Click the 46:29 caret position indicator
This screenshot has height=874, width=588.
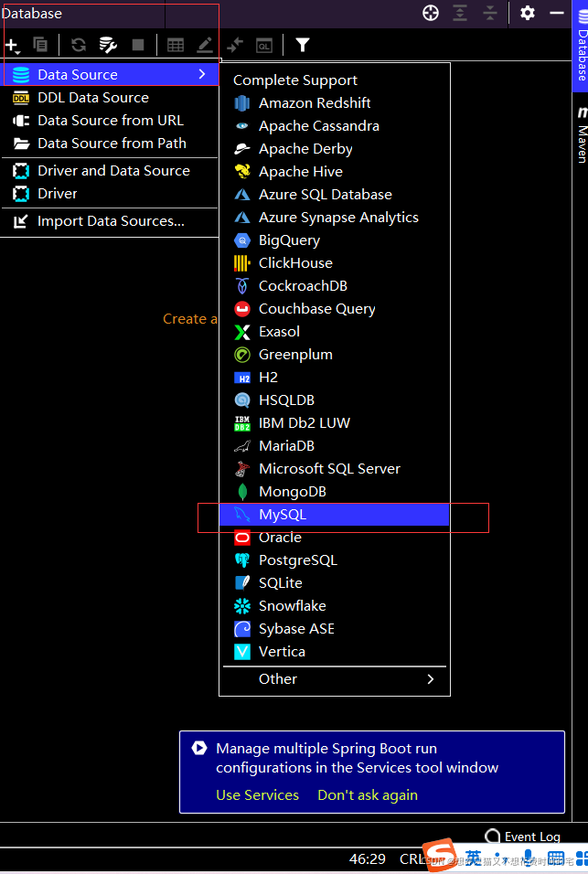click(x=368, y=859)
